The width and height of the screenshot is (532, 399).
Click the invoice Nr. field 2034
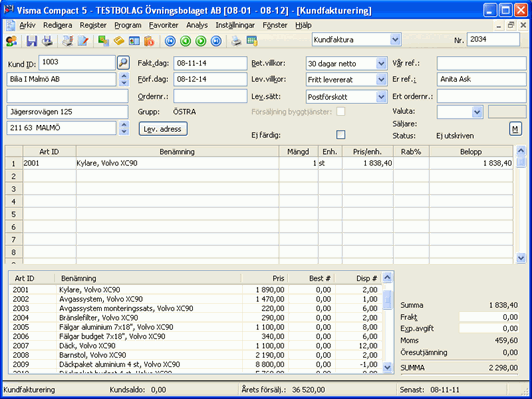[x=493, y=40]
